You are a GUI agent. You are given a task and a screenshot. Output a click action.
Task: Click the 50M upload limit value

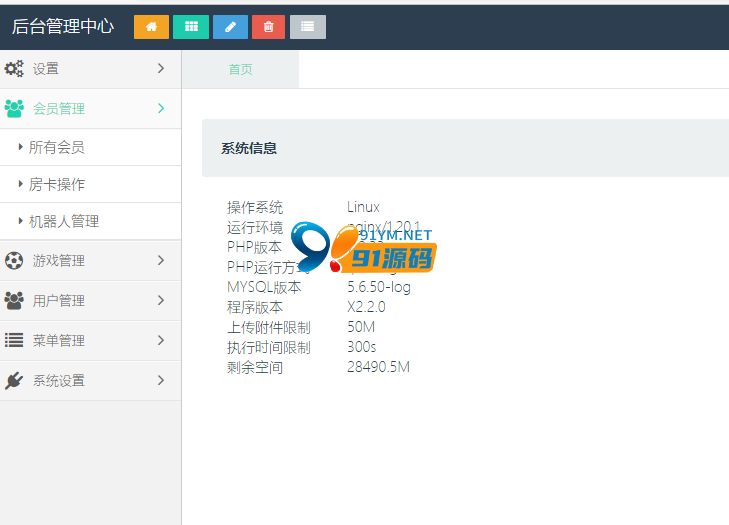point(361,327)
